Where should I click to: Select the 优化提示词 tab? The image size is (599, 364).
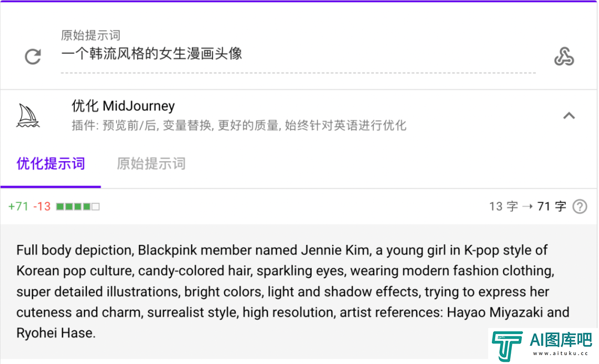51,163
